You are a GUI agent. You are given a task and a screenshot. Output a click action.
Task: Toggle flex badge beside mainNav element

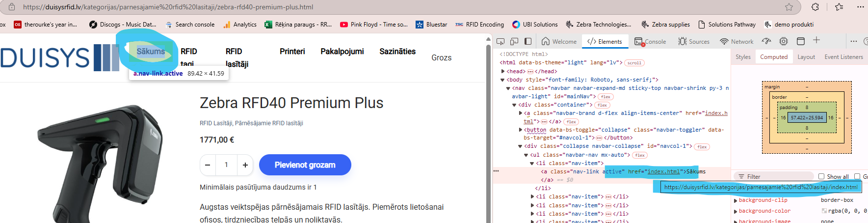[606, 97]
